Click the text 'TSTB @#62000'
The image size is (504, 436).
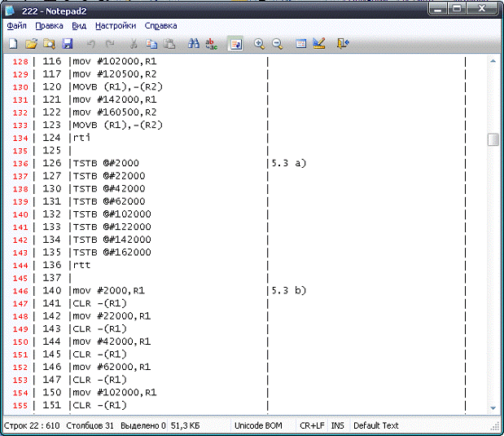click(109, 201)
